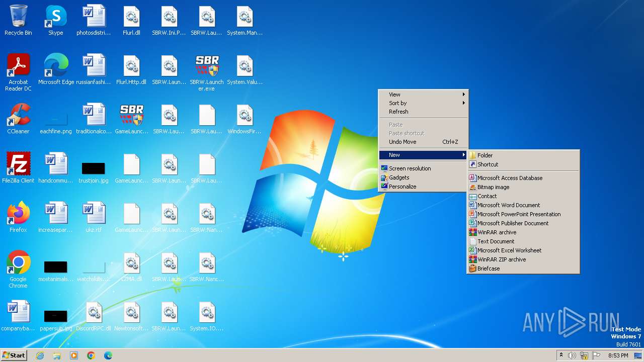Click the Start button

(14, 355)
